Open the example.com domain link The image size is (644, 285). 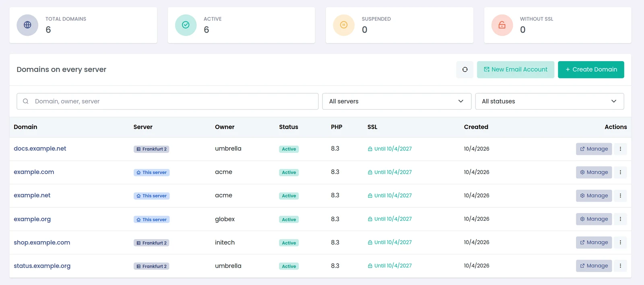pos(34,172)
